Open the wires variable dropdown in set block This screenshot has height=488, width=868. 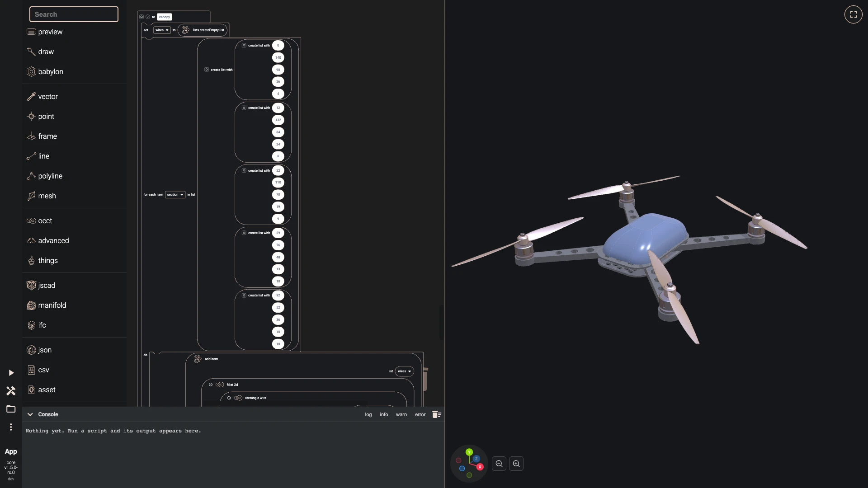pos(162,30)
